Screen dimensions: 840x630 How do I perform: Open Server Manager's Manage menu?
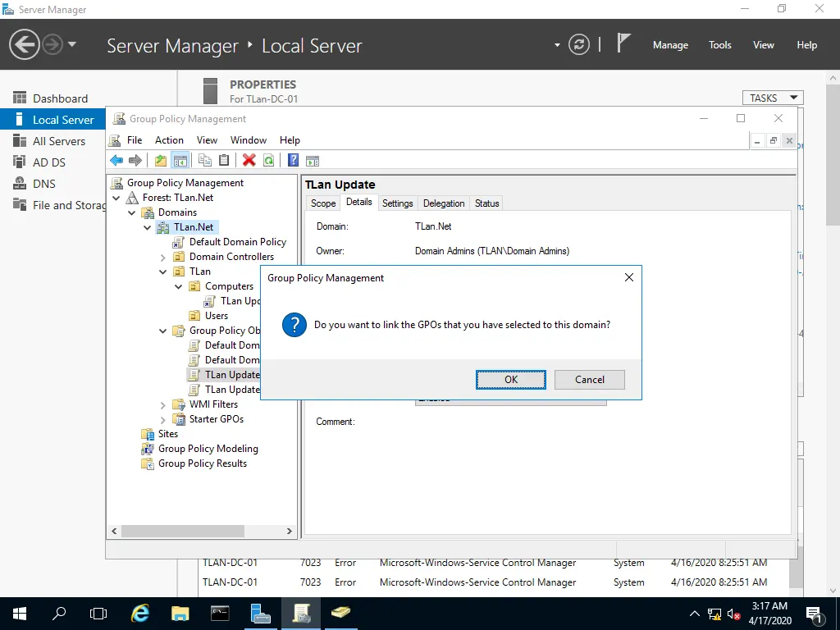[670, 45]
